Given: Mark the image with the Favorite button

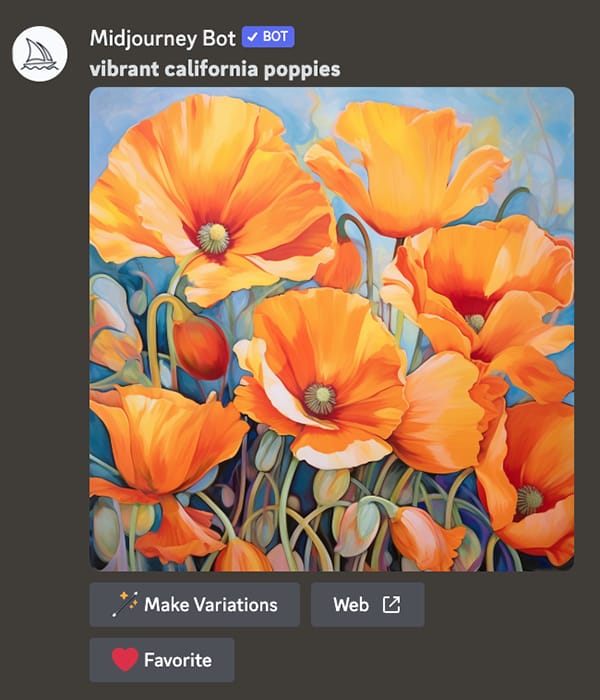Looking at the screenshot, I should [x=162, y=660].
